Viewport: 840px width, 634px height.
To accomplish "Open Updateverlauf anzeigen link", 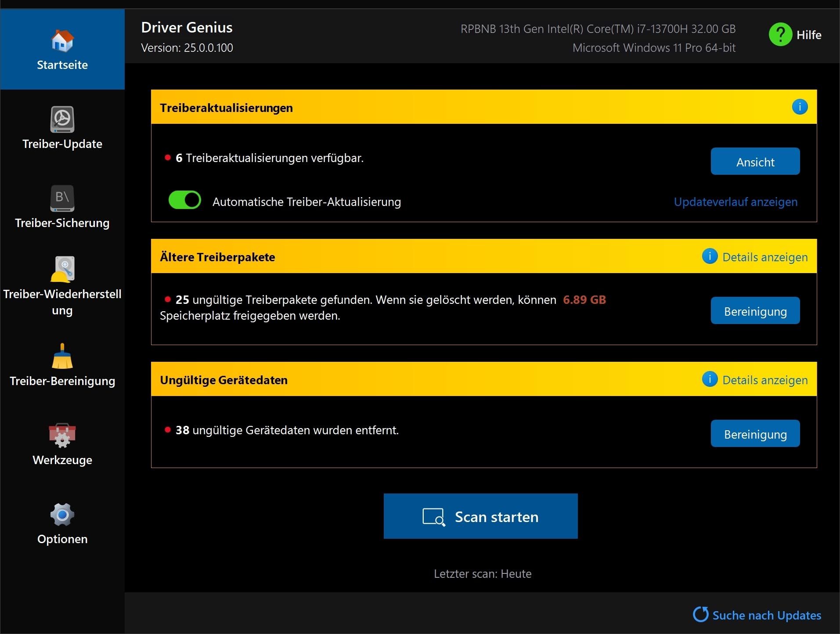I will click(736, 202).
